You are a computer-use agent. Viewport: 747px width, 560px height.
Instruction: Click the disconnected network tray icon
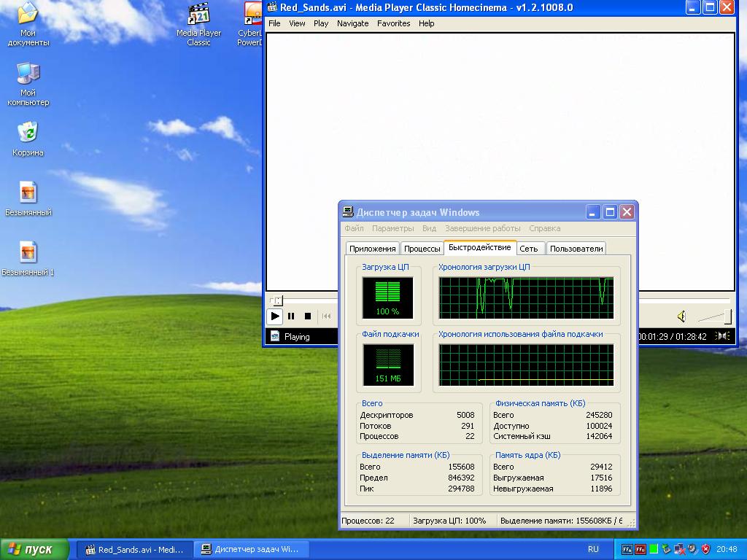pyautogui.click(x=680, y=550)
